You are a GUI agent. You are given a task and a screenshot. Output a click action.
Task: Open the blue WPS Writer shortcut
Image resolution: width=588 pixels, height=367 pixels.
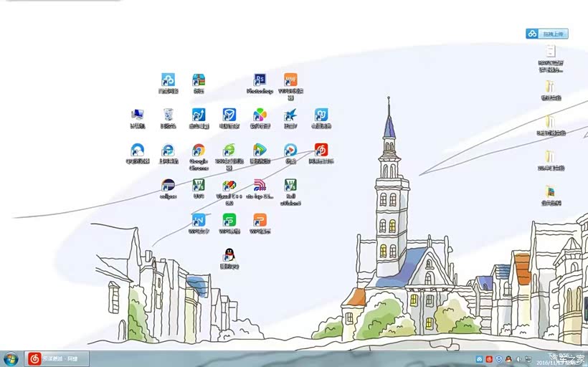coord(199,220)
